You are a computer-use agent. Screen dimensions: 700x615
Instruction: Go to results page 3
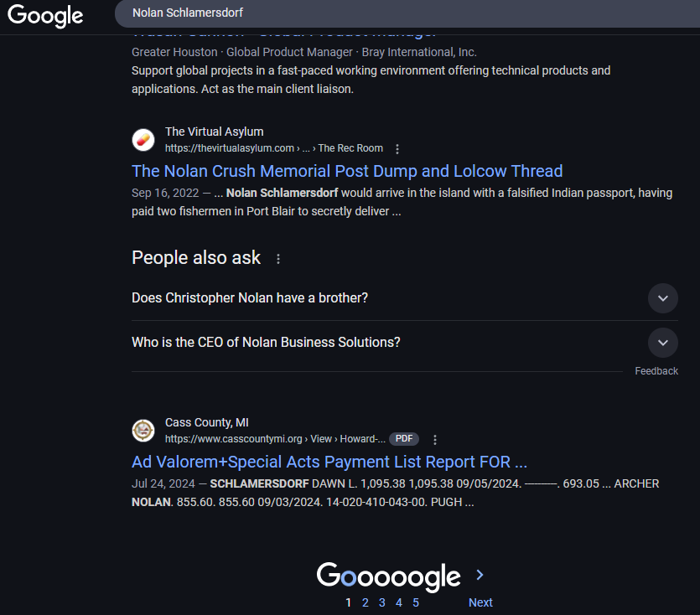point(381,603)
